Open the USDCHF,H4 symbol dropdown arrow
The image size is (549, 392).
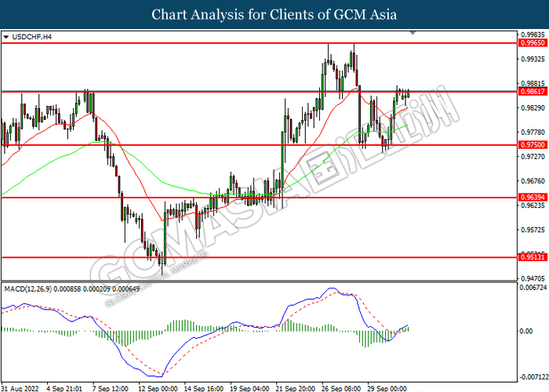[x=6, y=37]
